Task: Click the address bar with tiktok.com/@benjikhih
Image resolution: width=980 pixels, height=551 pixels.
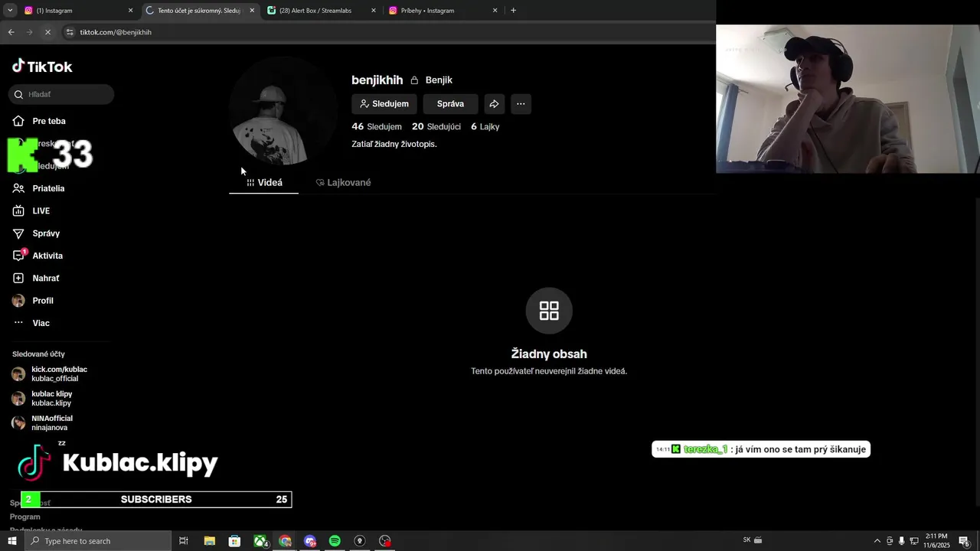Action: [x=390, y=32]
